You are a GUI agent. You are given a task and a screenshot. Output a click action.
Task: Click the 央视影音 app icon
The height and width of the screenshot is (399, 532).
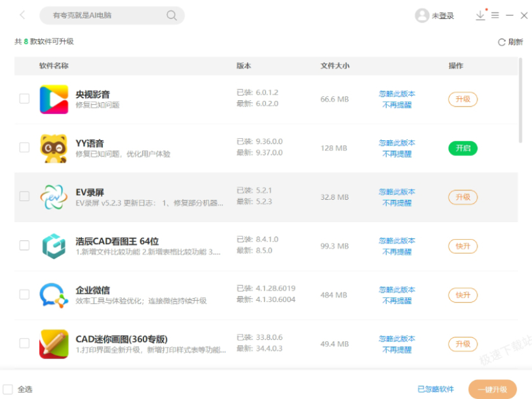54,99
